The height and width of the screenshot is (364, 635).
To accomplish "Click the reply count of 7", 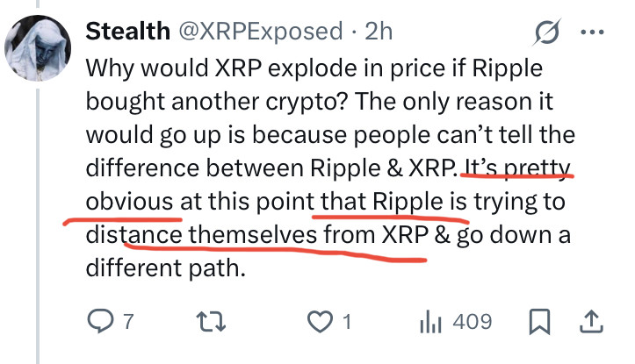I will [128, 322].
